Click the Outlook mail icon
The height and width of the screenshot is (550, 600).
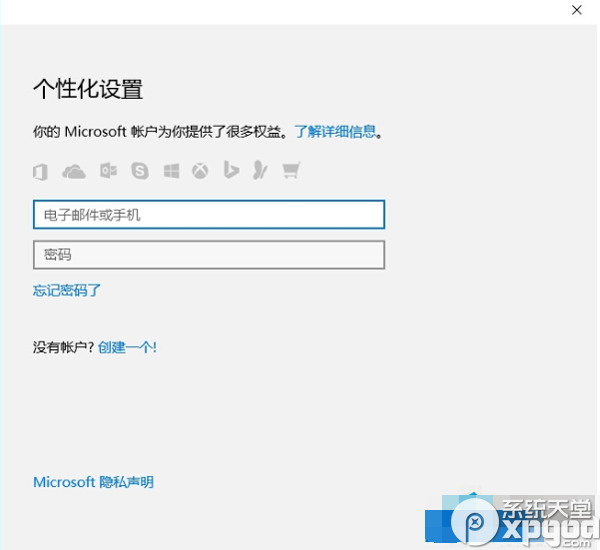click(109, 171)
